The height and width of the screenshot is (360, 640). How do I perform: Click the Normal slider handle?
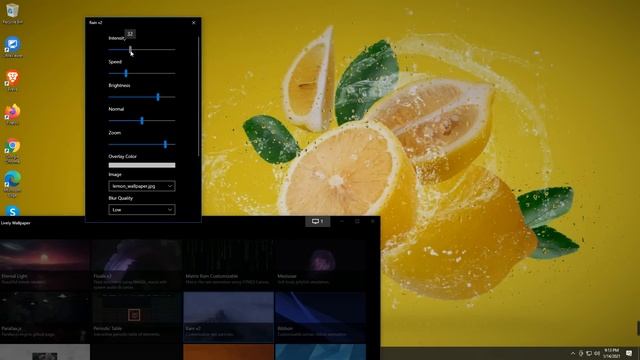coord(142,120)
